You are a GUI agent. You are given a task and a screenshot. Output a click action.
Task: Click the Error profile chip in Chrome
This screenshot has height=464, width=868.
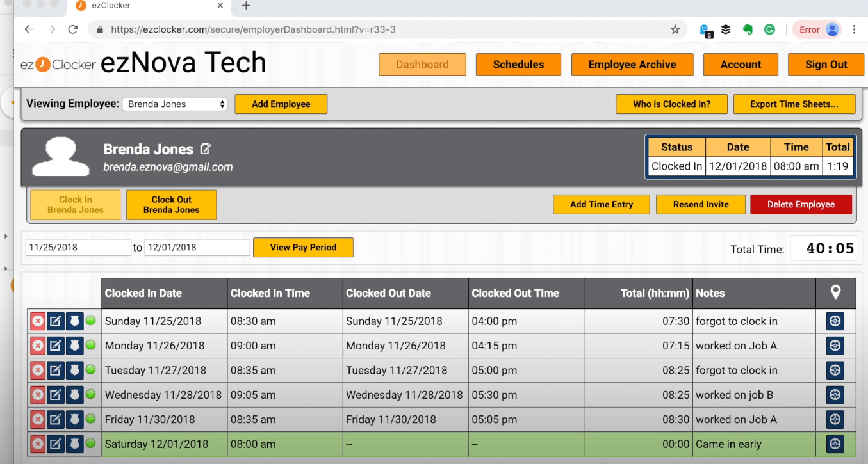click(817, 29)
